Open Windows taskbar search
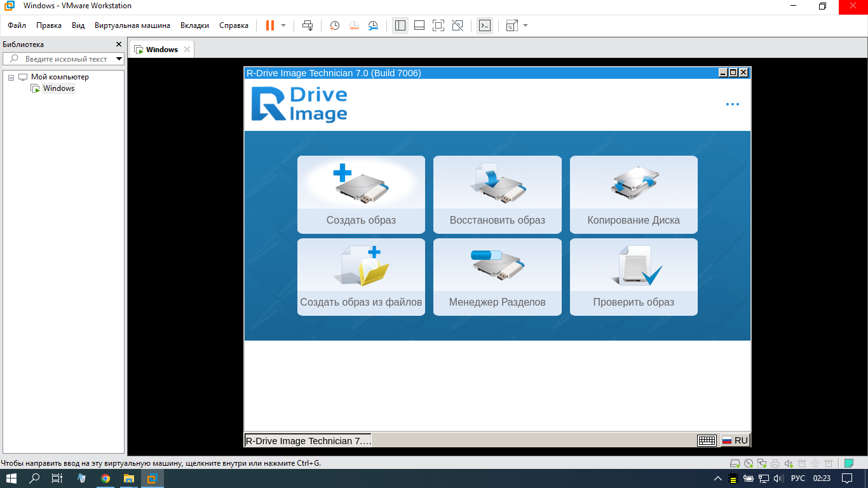This screenshot has height=488, width=868. (35, 478)
